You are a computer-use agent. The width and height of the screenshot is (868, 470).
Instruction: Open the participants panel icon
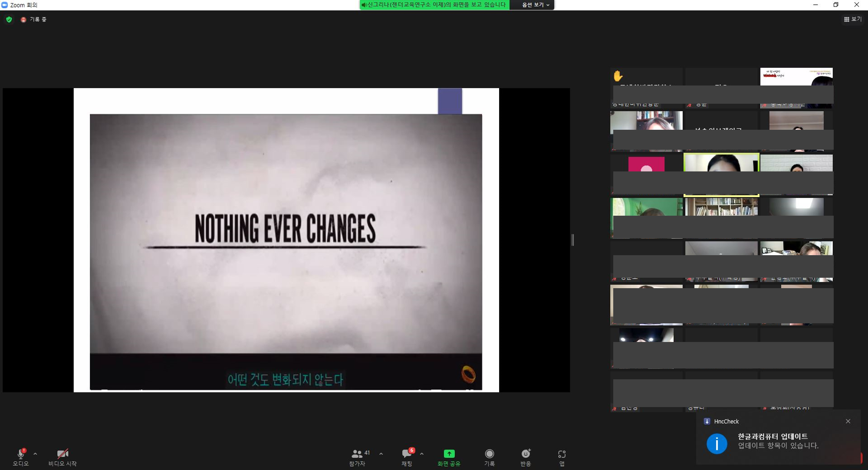pos(357,454)
